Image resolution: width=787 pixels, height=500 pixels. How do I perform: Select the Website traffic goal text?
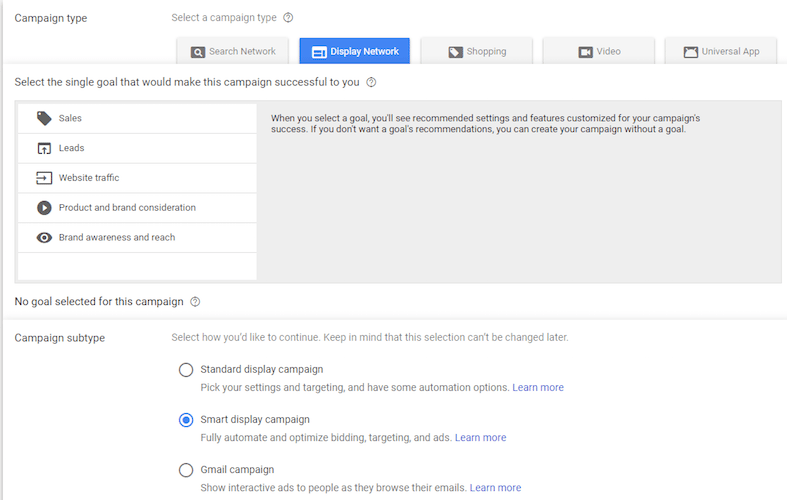point(89,178)
